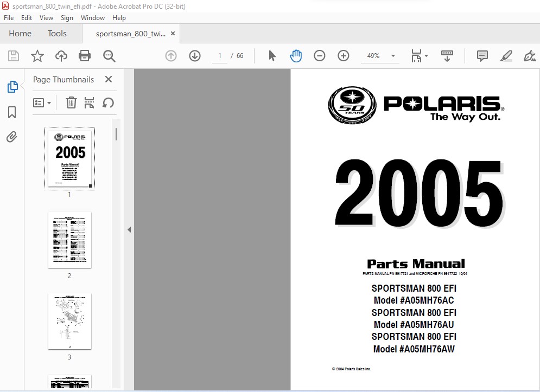Click the page break insert icon in thumbnails
The width and height of the screenshot is (540, 392).
point(89,102)
